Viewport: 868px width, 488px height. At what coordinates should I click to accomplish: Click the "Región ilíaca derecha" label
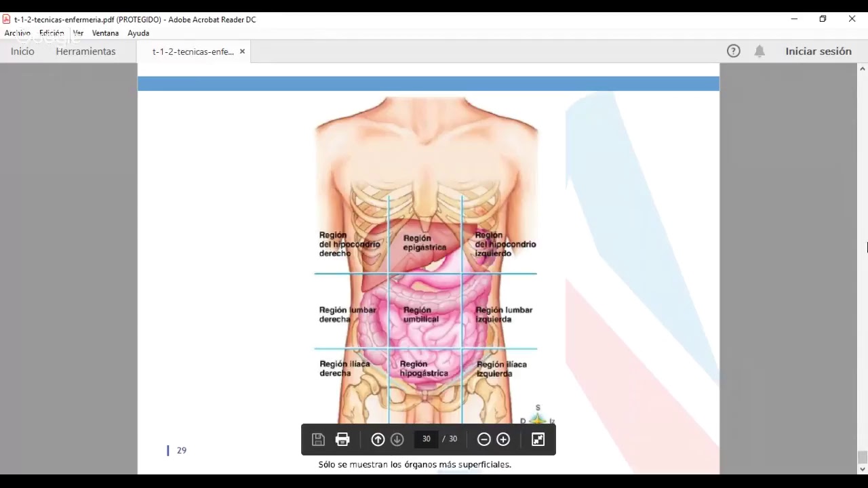pos(344,369)
